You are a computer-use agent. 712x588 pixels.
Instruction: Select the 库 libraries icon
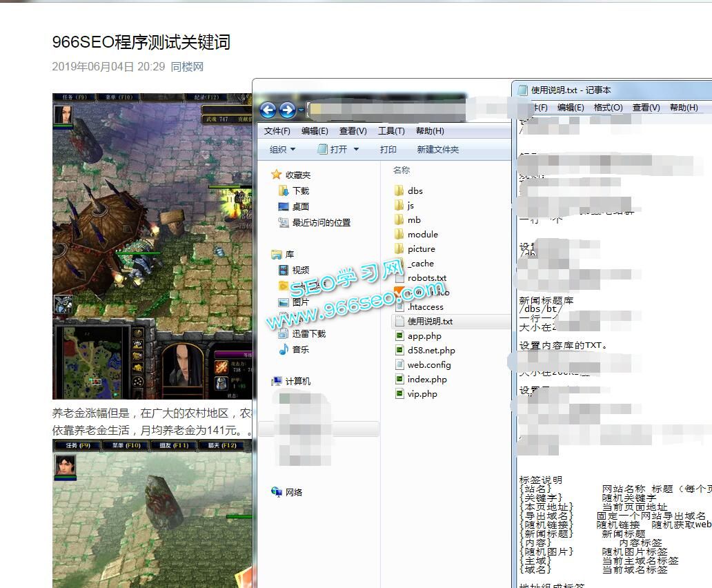tap(276, 254)
